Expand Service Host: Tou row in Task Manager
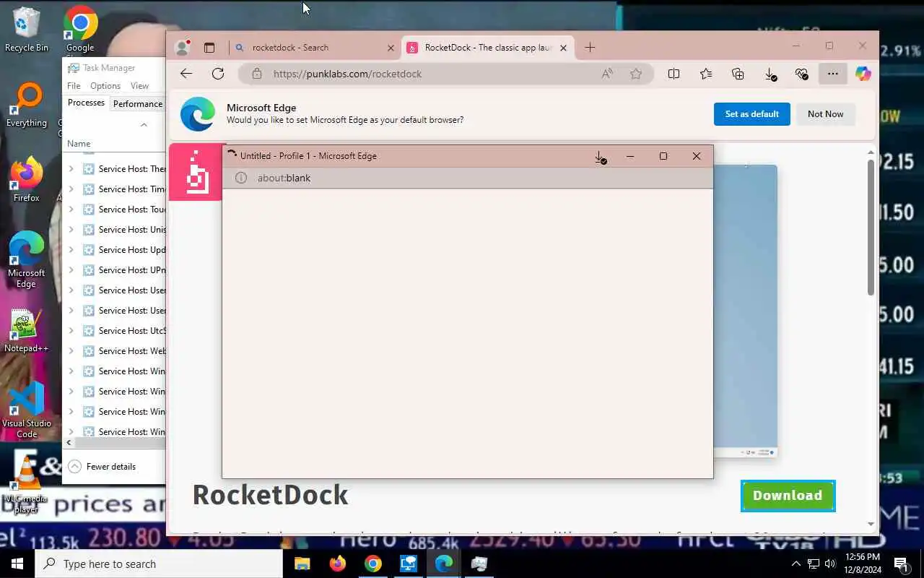The width and height of the screenshot is (924, 578). 71,210
